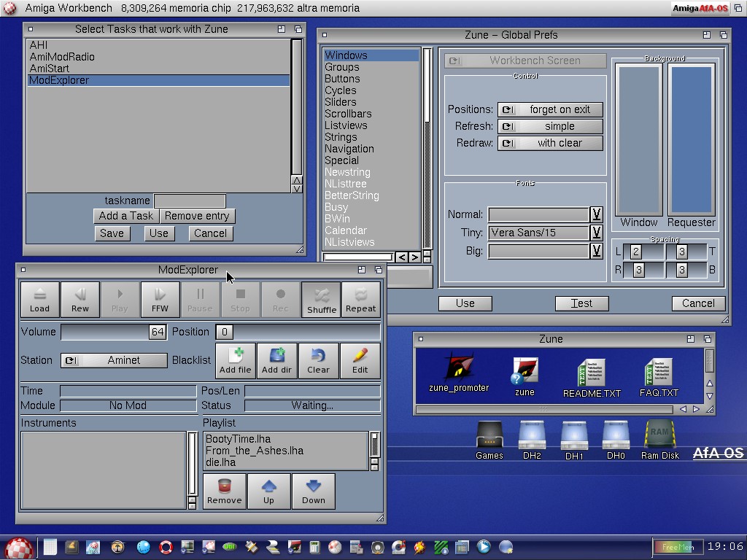Select Sliders in the prefs list

coord(341,102)
